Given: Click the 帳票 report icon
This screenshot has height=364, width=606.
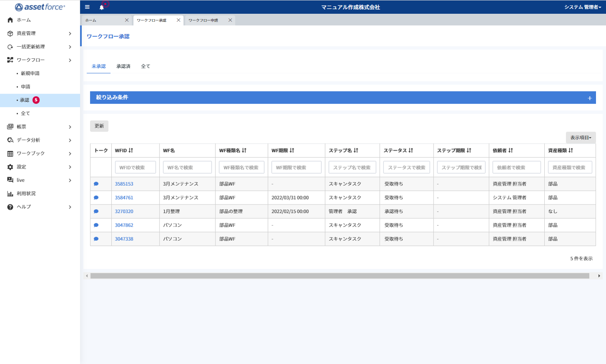Looking at the screenshot, I should click(x=10, y=127).
